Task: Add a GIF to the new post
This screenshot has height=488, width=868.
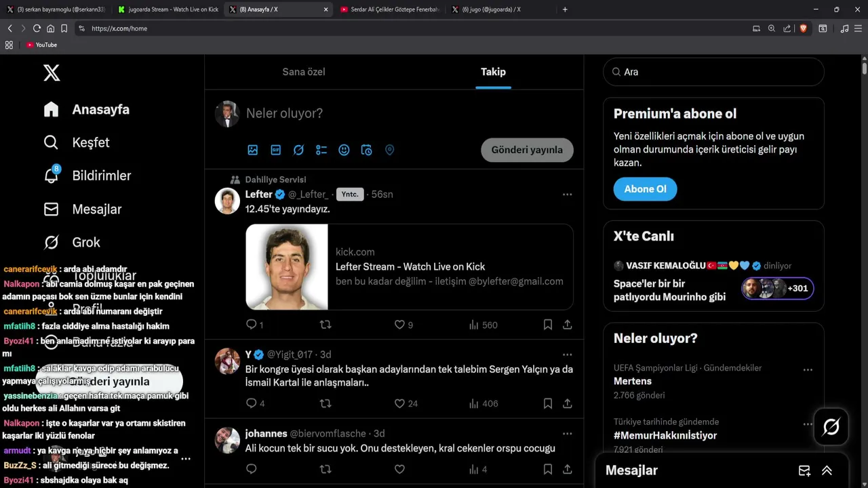Action: point(276,150)
